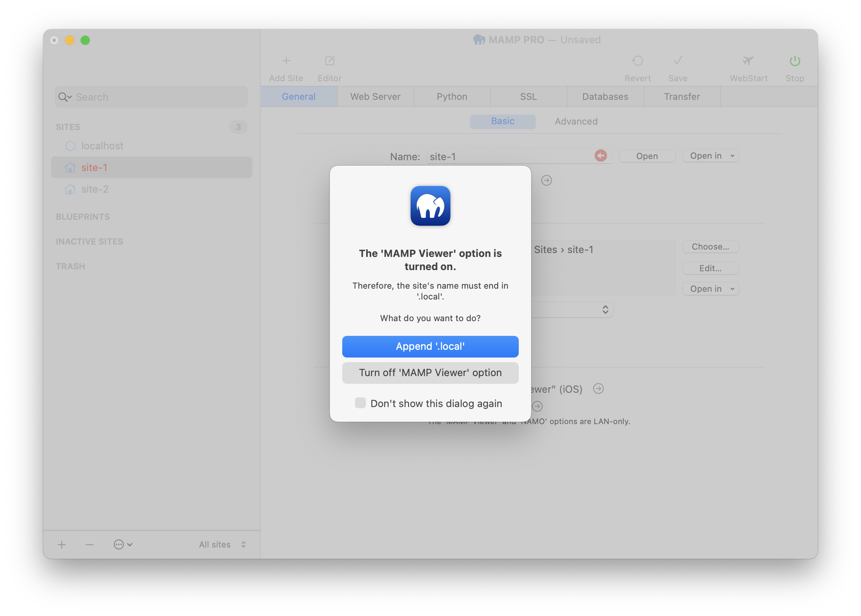Select site-2 in the sites list
This screenshot has height=616, width=861.
tap(95, 189)
